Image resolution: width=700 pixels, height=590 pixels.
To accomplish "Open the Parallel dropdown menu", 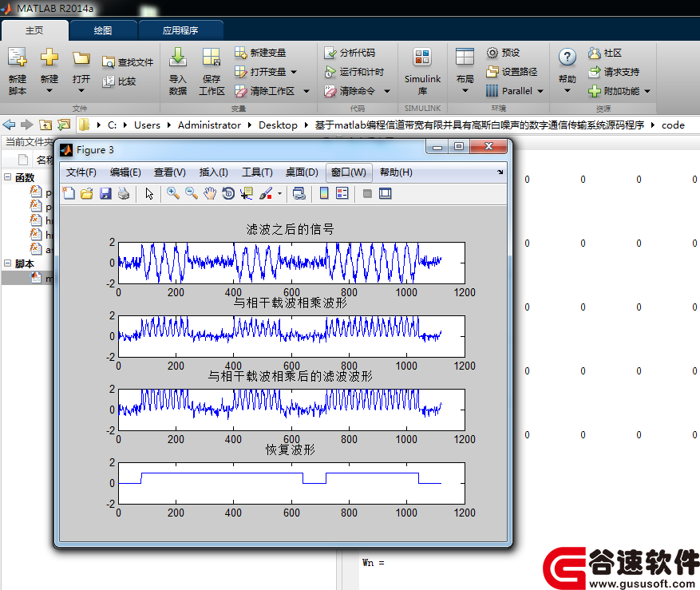I will click(x=540, y=91).
